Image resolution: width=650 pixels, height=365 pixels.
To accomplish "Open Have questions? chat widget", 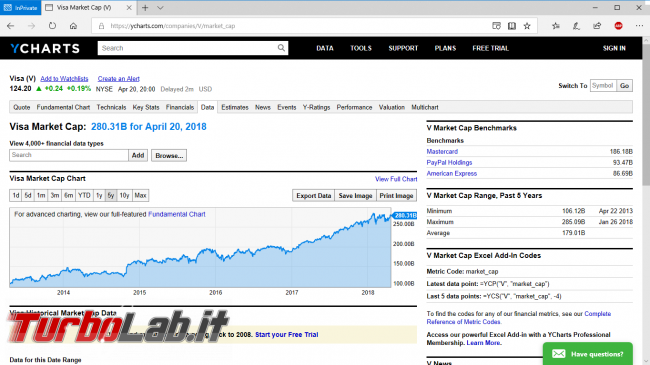I will [x=588, y=354].
